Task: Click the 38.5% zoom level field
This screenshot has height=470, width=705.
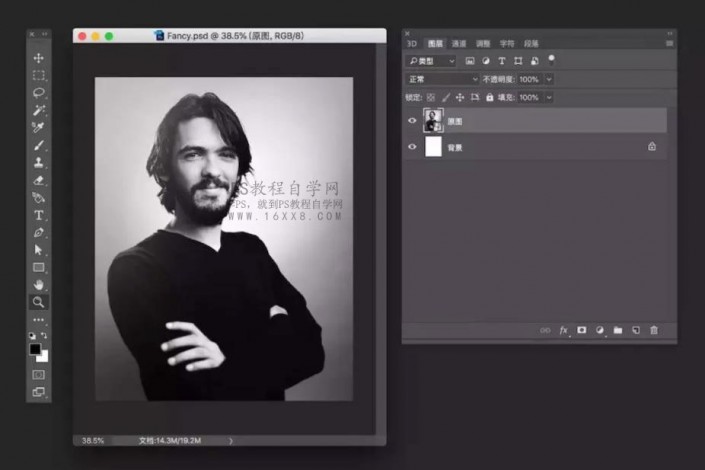Action: (x=93, y=441)
